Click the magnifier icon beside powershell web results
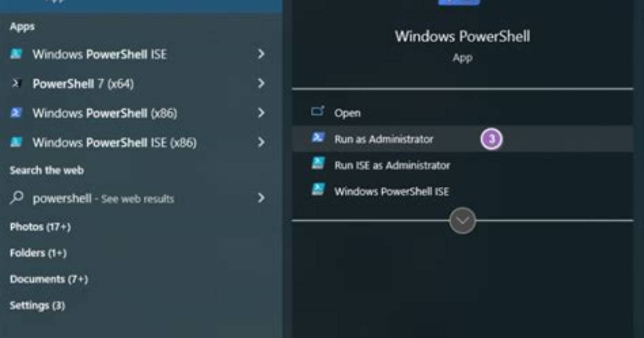644x338 pixels. [x=17, y=198]
